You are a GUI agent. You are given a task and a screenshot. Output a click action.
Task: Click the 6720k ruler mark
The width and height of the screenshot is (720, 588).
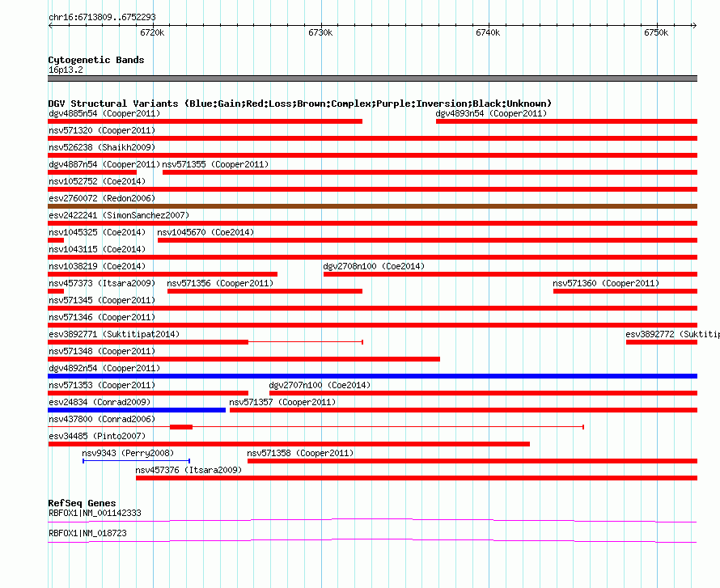coord(152,32)
